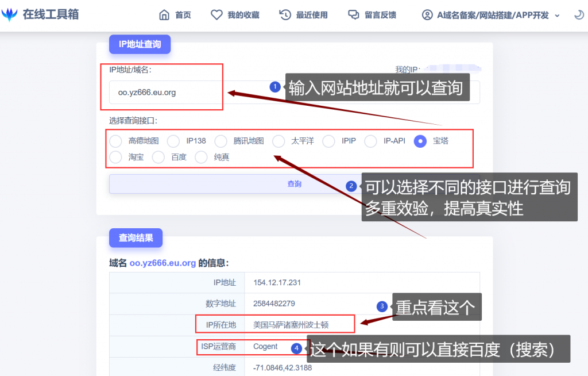588x376 pixels.
Task: Toggle dark mode with the top-right icon
Action: (580, 16)
